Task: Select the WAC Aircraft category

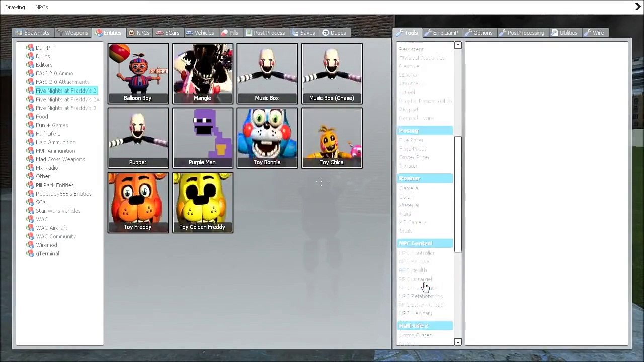Action: click(51, 228)
